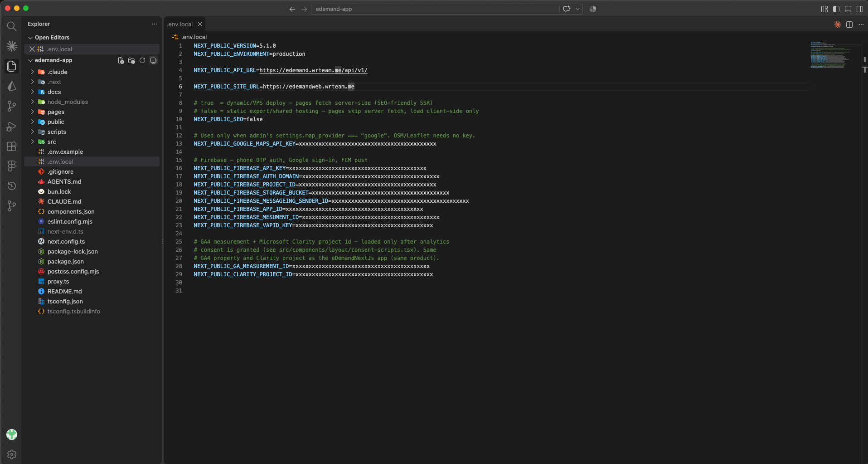Select the .env.local editor tab

tap(180, 24)
